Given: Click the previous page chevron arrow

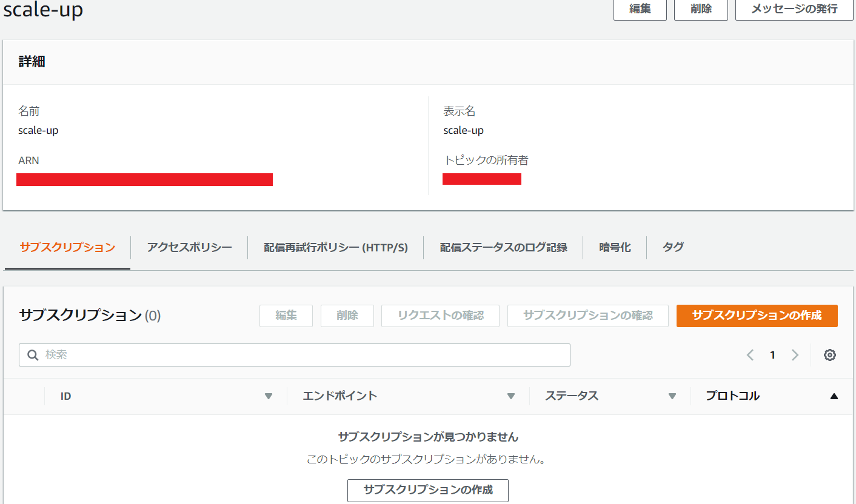Looking at the screenshot, I should (x=750, y=355).
